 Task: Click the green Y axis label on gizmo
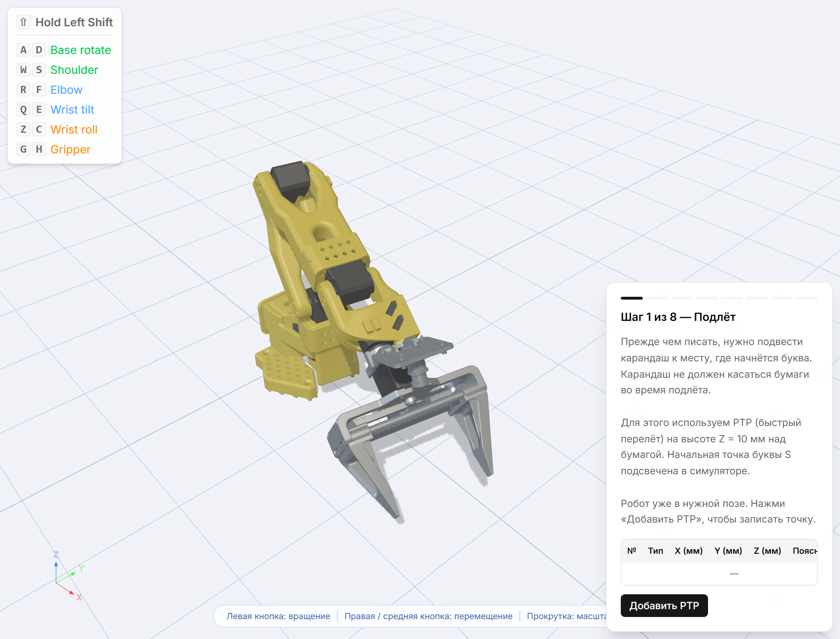click(81, 568)
